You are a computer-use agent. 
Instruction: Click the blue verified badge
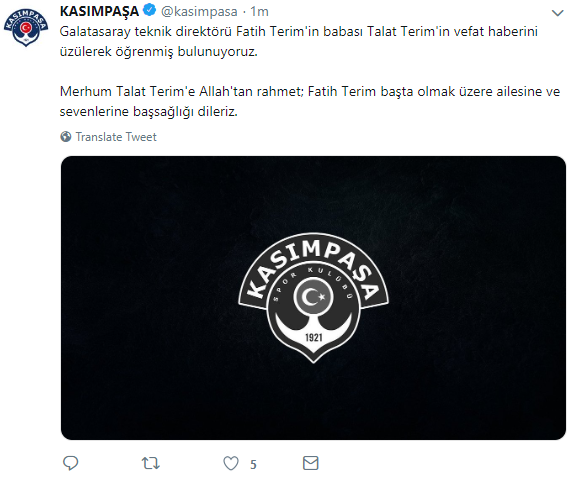[149, 10]
